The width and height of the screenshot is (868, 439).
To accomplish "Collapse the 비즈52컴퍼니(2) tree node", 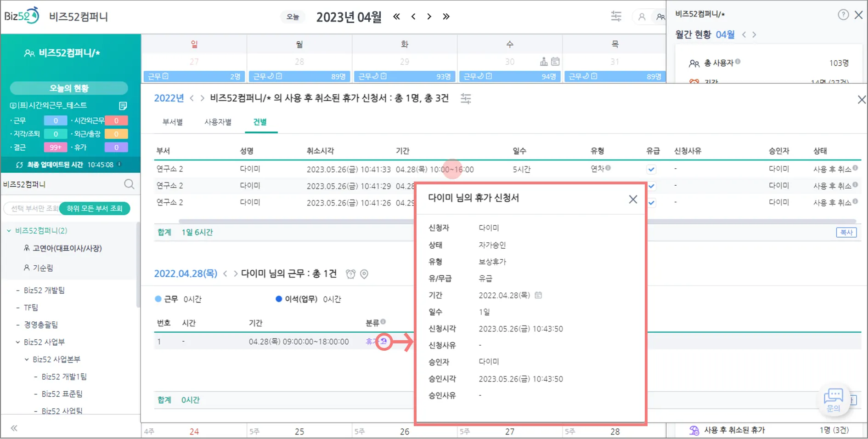I will click(x=9, y=231).
